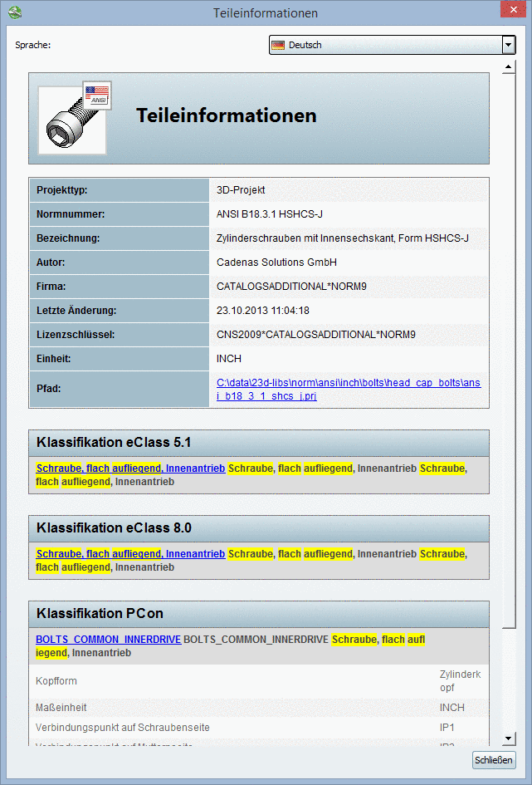
Task: Open the project file path link
Action: click(349, 390)
